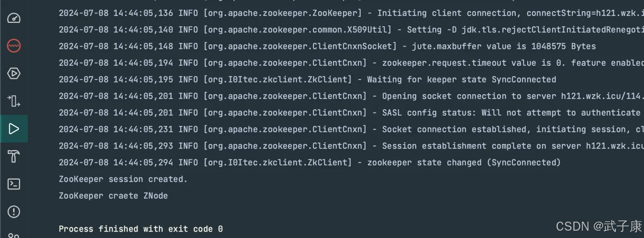
Task: Click the 'CSDN @武子康' watermark text
Action: [599, 226]
